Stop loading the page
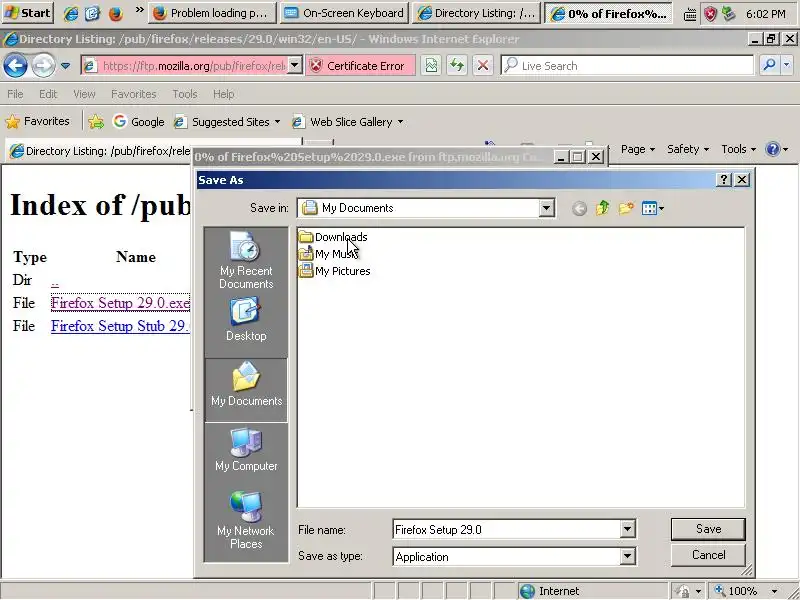Image resolution: width=800 pixels, height=600 pixels. 483,65
